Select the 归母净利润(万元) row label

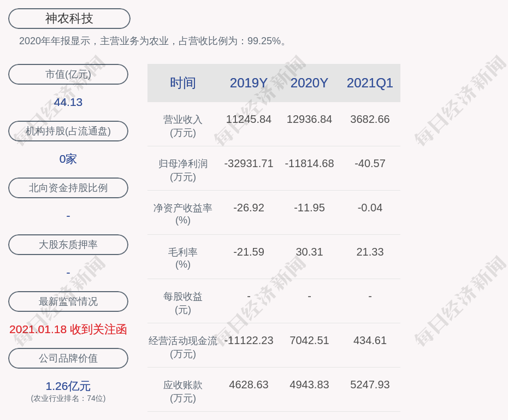183,170
